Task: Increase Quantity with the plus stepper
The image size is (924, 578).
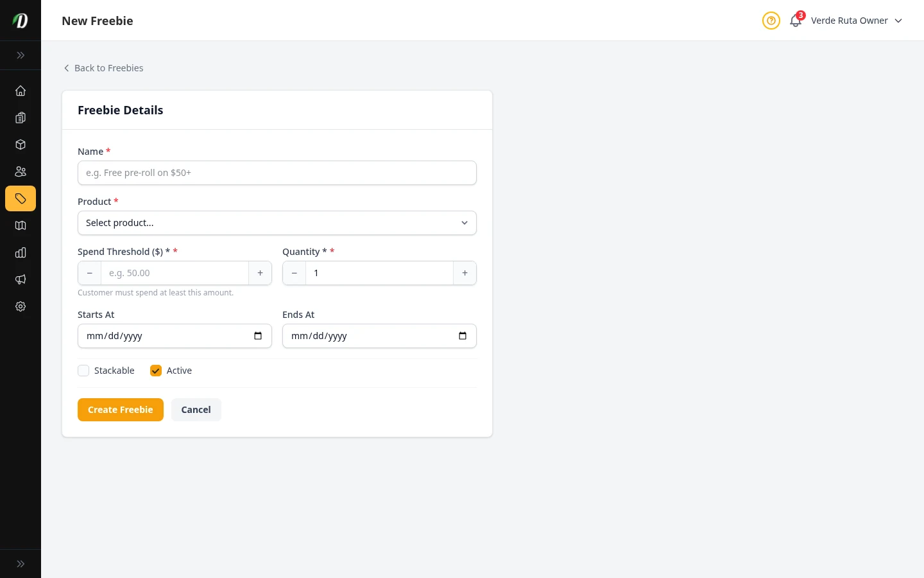Action: [464, 273]
